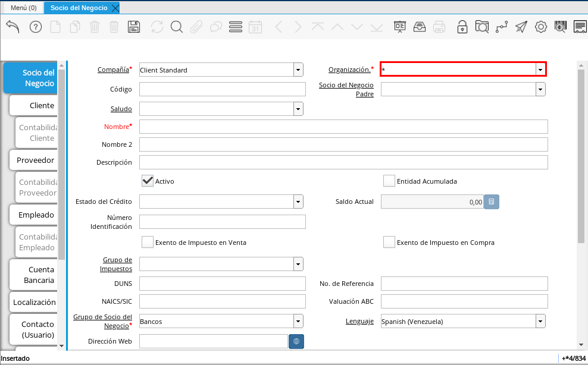Viewport: 588px width, 365px height.
Task: Select the Proveedor side tab
Action: pos(35,160)
